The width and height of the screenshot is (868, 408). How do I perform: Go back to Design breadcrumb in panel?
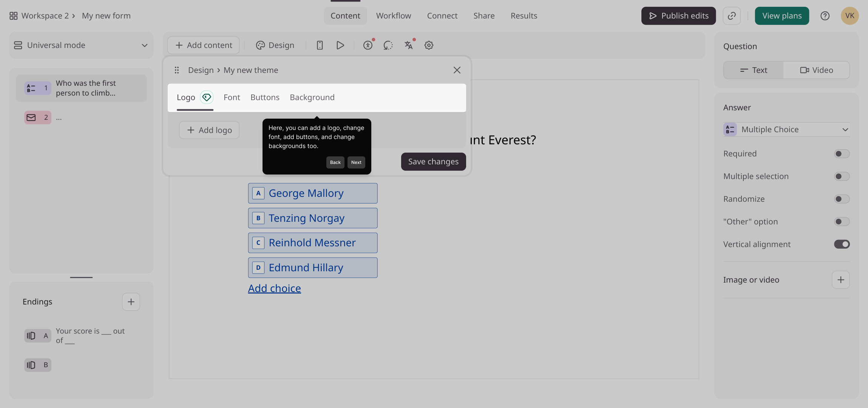pos(201,70)
